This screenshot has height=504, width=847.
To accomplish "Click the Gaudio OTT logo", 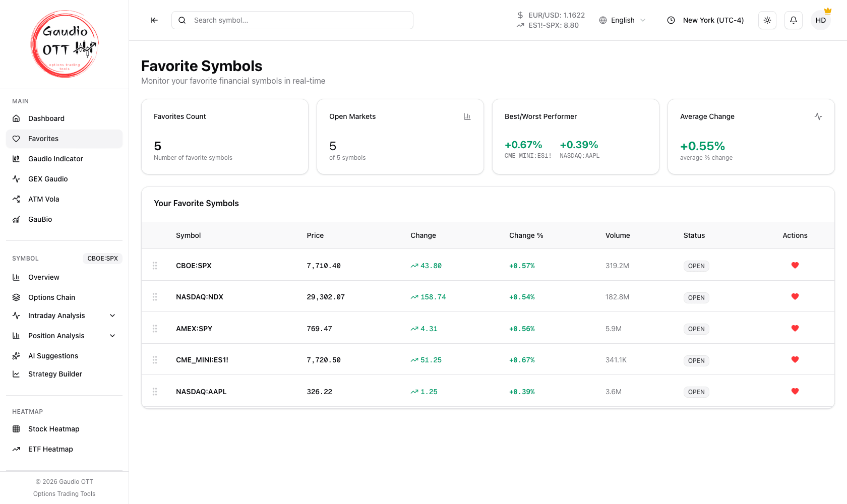I will click(65, 44).
